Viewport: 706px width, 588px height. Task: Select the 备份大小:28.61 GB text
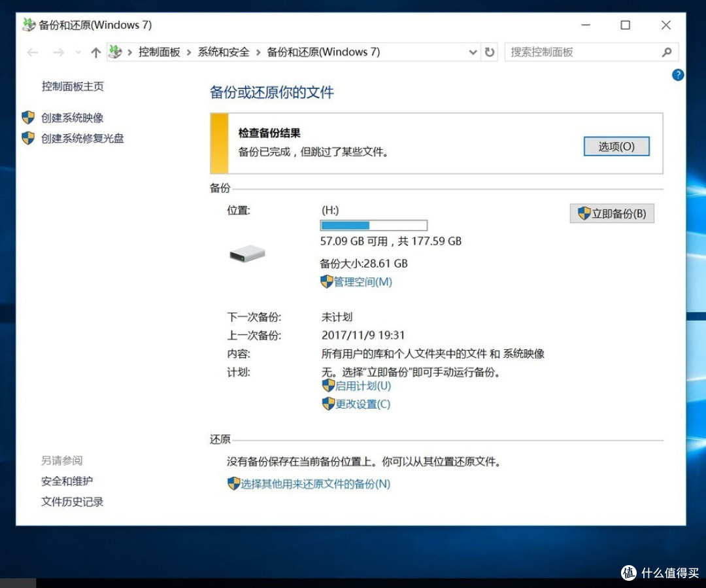click(x=364, y=264)
